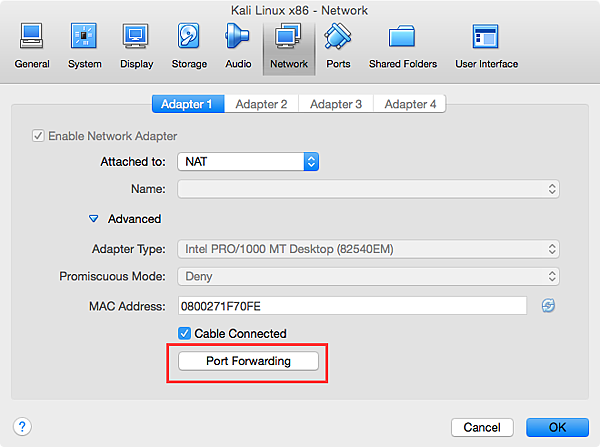Click the 'Kali Linux x86 - Network' title
The height and width of the screenshot is (447, 600).
point(299,10)
